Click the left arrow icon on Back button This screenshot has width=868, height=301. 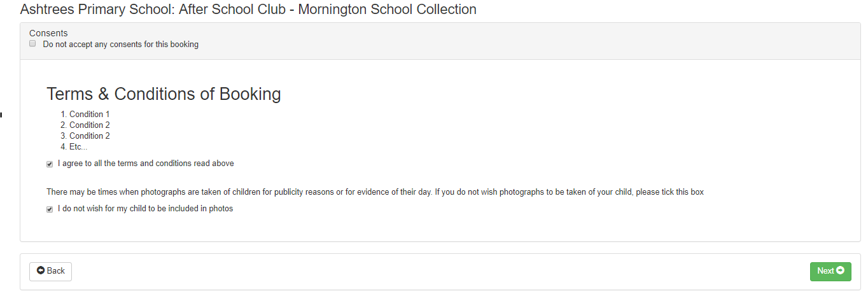click(41, 270)
